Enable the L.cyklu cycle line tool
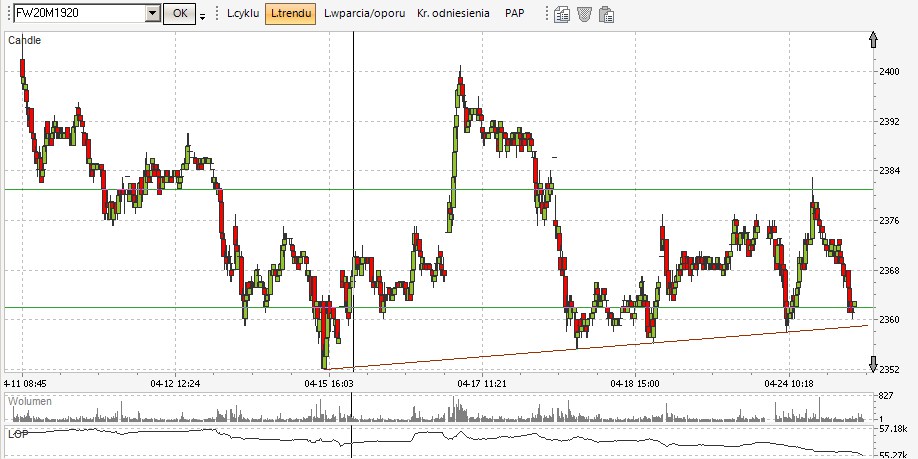This screenshot has width=918, height=459. [x=242, y=14]
